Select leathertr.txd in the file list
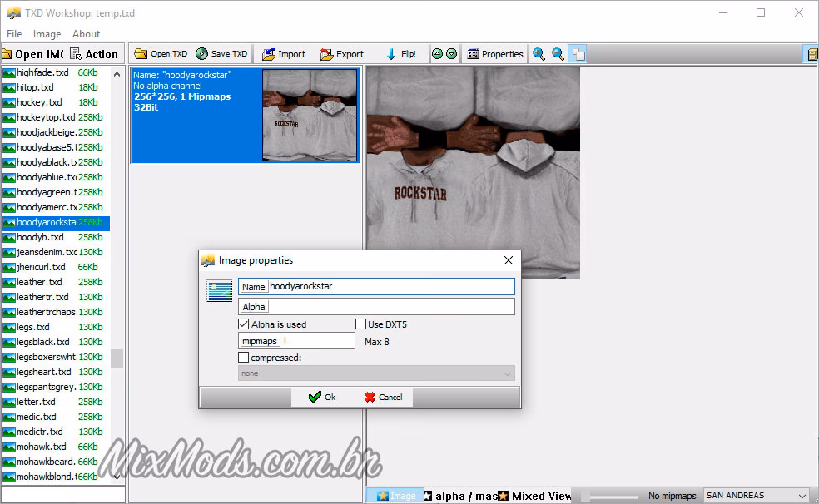Image resolution: width=819 pixels, height=504 pixels. 56,297
